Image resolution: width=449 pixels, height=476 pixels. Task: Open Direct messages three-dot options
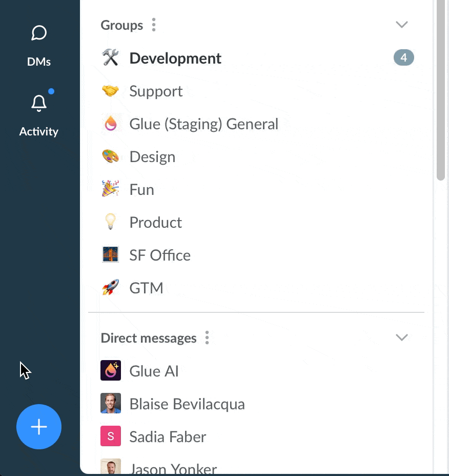coord(207,338)
